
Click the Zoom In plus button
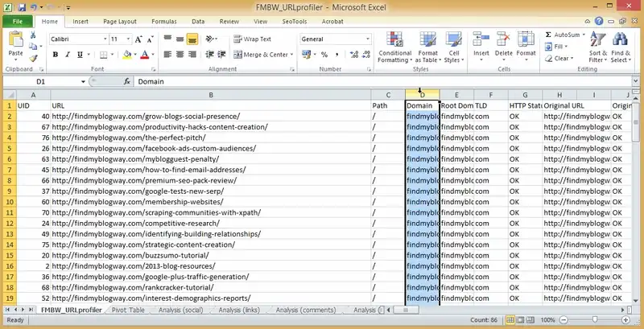(626, 320)
